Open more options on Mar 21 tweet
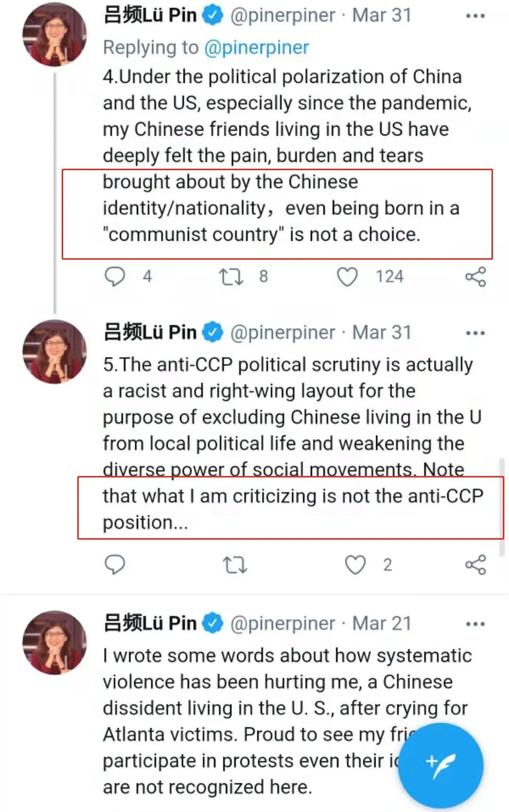The image size is (509, 812). coord(475,624)
